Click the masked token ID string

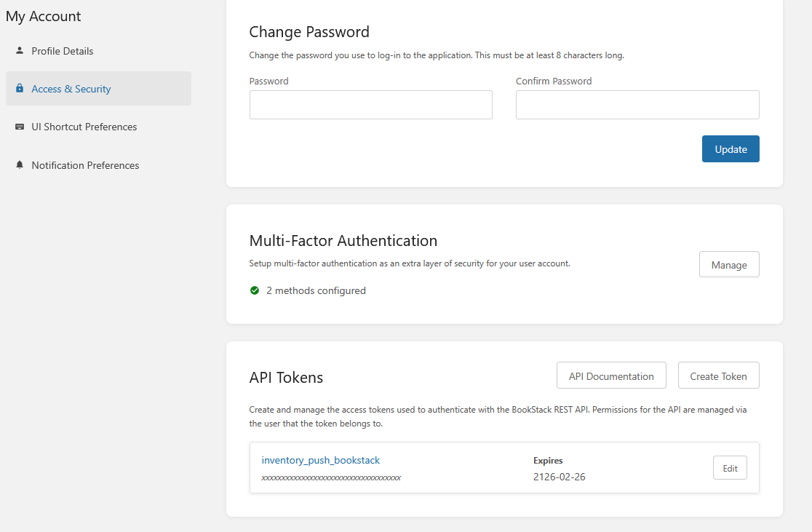(331, 478)
